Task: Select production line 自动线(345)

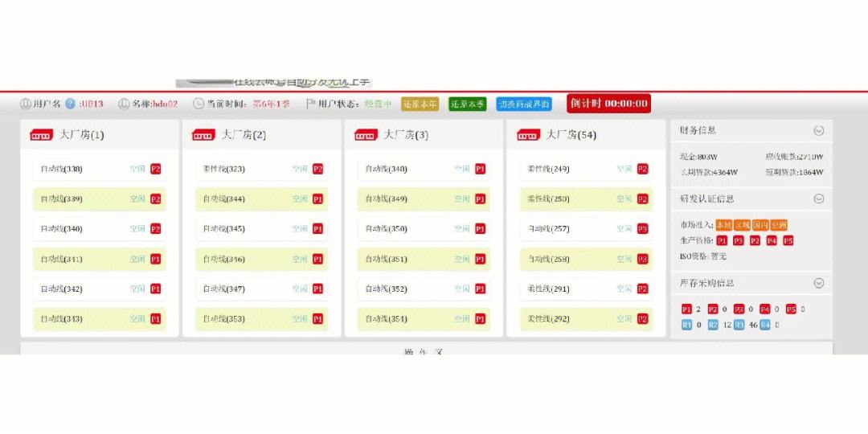Action: click(x=262, y=228)
